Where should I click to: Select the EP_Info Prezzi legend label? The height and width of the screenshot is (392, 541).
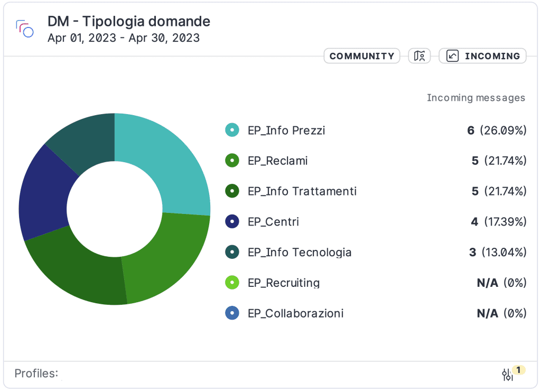tap(286, 130)
